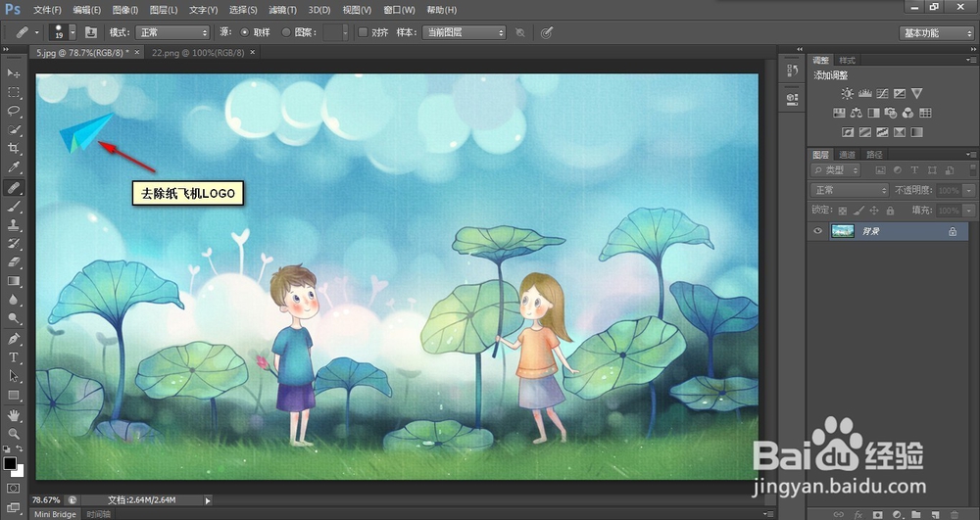The image size is (980, 520).
Task: Open the layer blend mode 正常 dropdown
Action: (x=849, y=190)
